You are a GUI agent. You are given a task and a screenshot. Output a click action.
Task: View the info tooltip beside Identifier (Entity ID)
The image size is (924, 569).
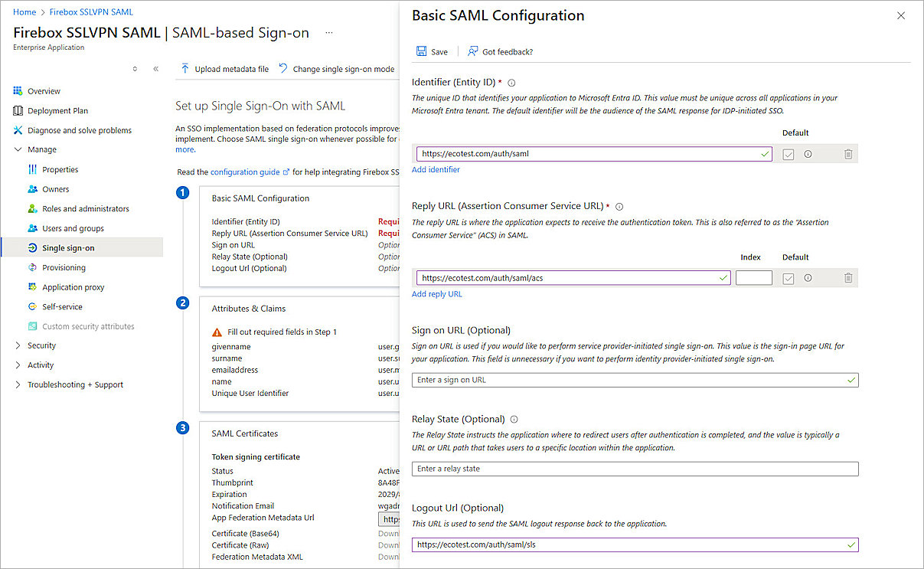[511, 82]
